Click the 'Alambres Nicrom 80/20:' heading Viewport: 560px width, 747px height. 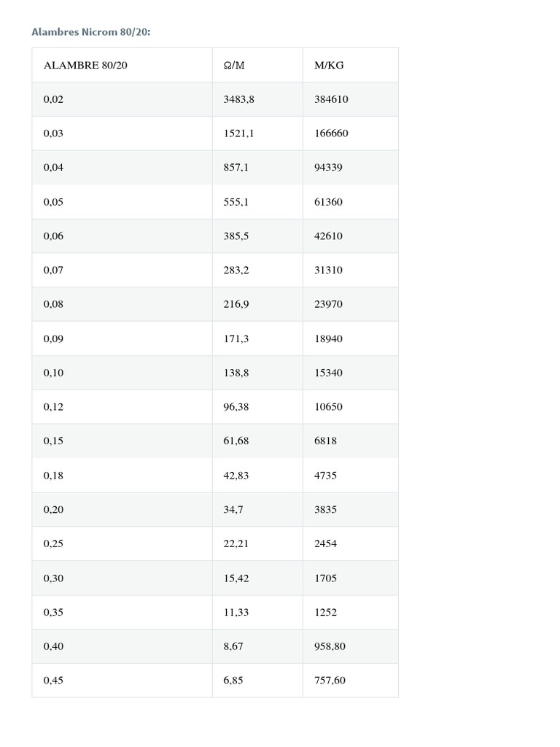pyautogui.click(x=91, y=32)
